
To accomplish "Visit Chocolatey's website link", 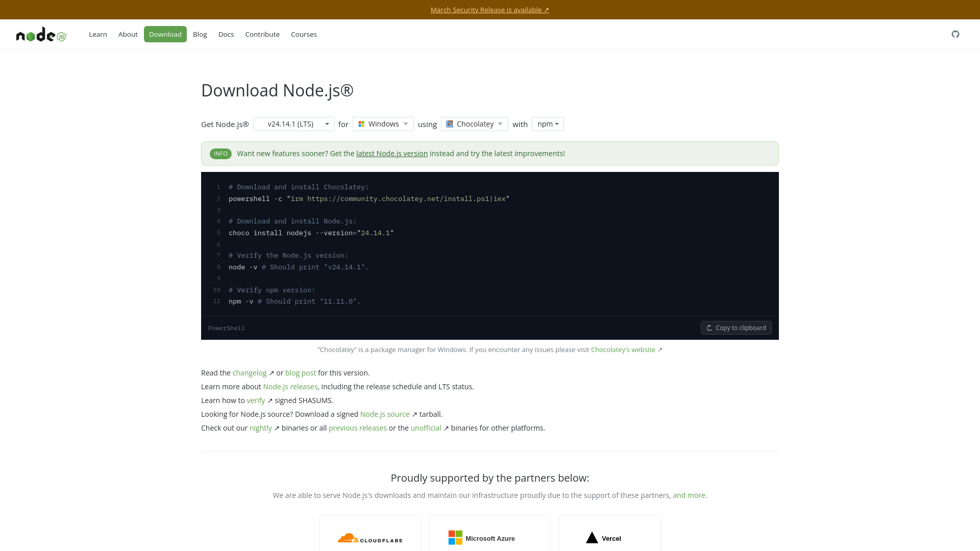I will coord(623,350).
